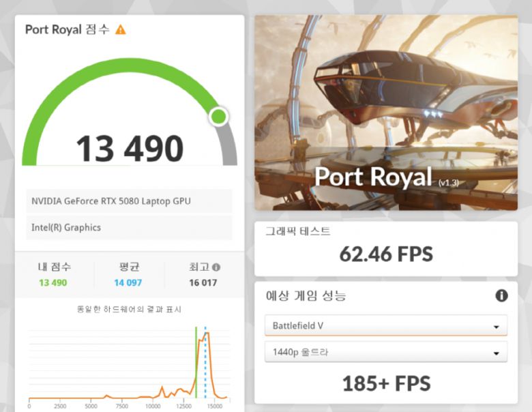Open the Battlefield V game dropdown
The width and height of the screenshot is (532, 412).
(385, 325)
